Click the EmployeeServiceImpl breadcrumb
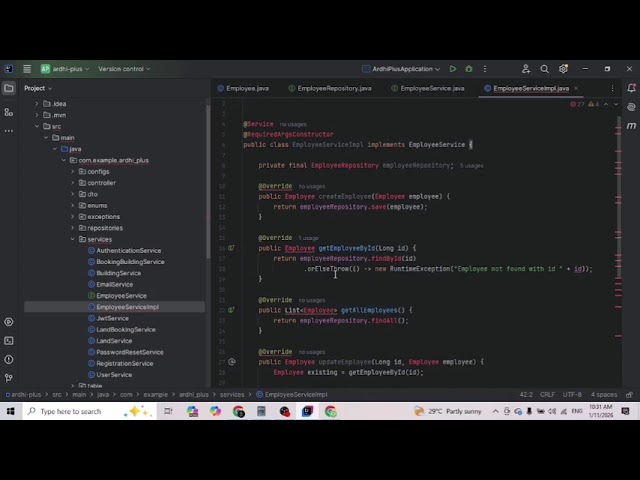Viewport: 640px width, 480px height. pyautogui.click(x=291, y=395)
